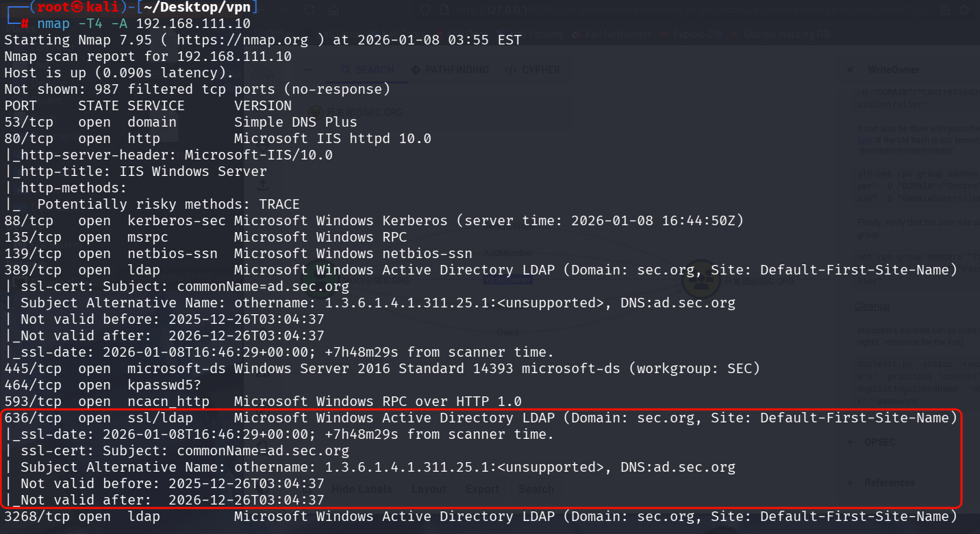
Task: Open the Layout options
Action: coord(429,489)
